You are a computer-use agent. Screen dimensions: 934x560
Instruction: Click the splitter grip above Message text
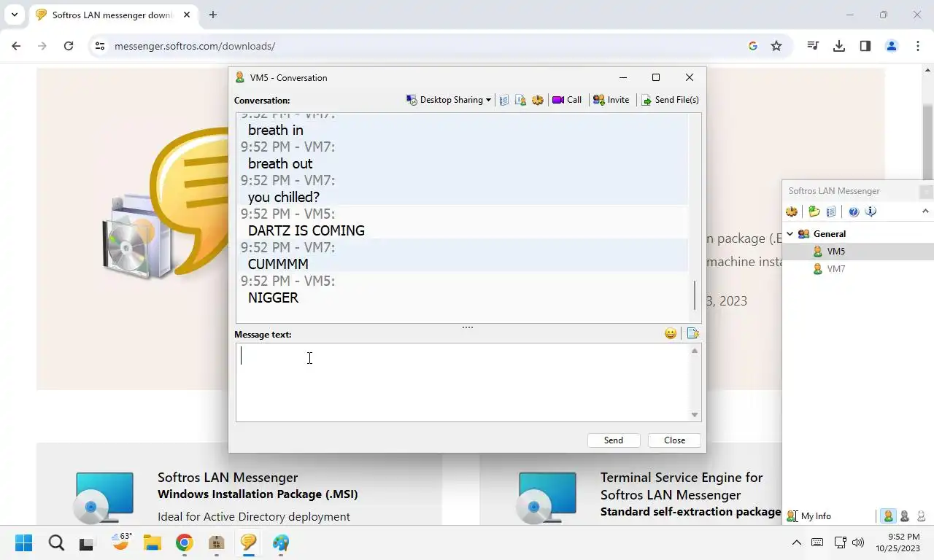[468, 327]
